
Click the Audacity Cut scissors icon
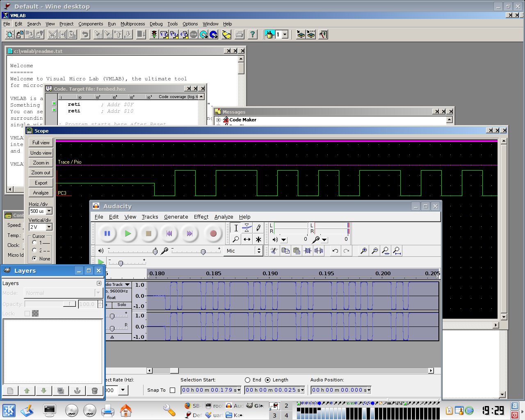coord(274,251)
